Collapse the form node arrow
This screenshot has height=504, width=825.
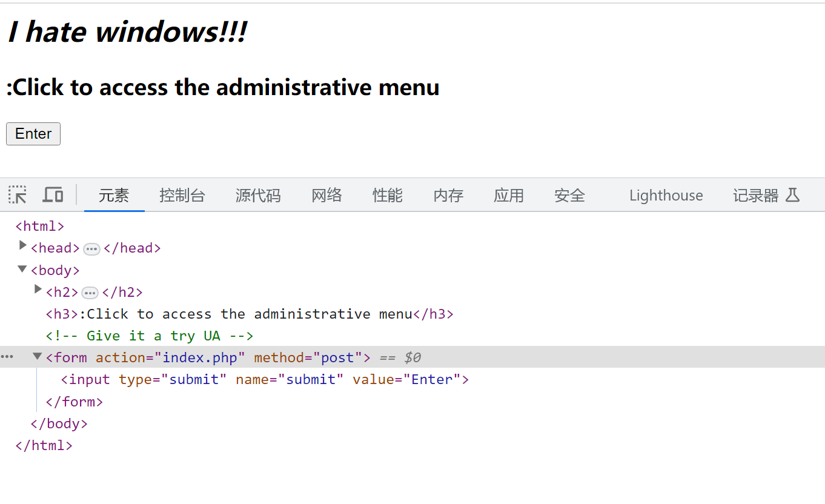coord(38,356)
